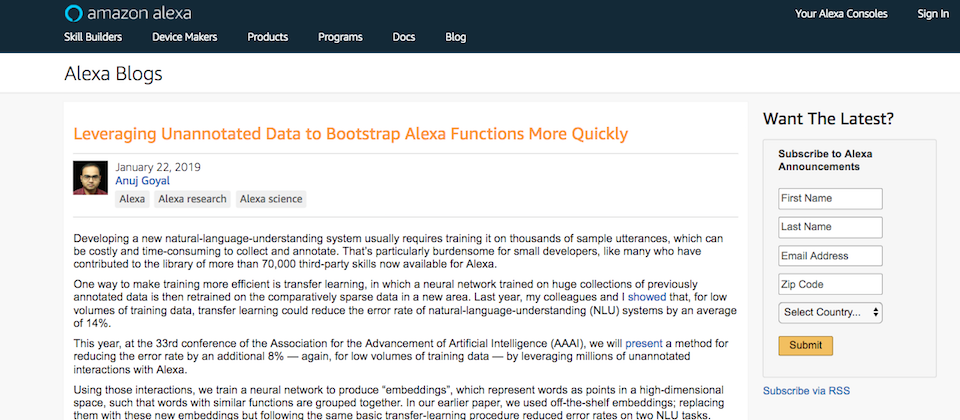Select the Alexa tag
This screenshot has width=960, height=420.
pos(132,199)
